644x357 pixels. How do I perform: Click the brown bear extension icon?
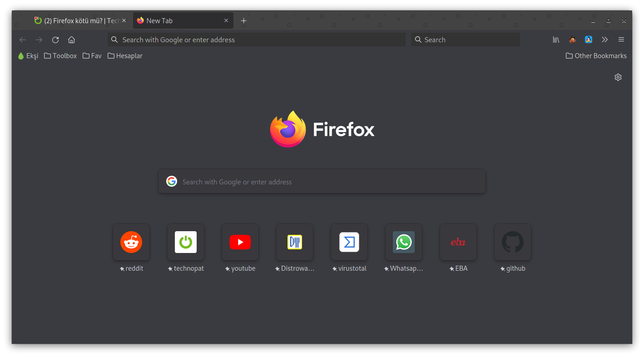click(572, 40)
